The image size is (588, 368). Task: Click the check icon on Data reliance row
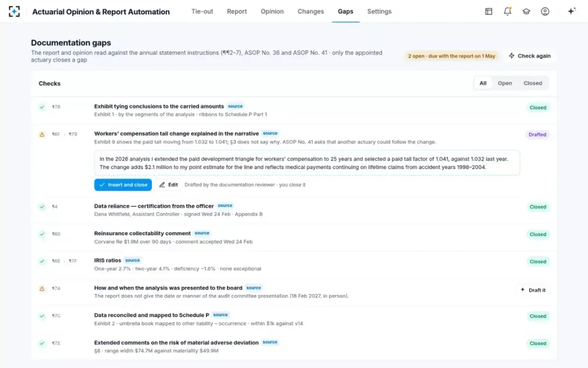point(42,207)
